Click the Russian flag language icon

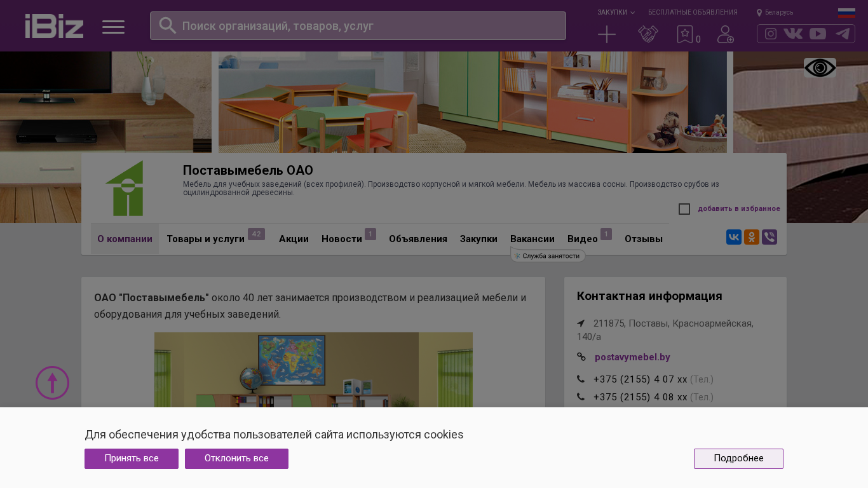(x=846, y=13)
